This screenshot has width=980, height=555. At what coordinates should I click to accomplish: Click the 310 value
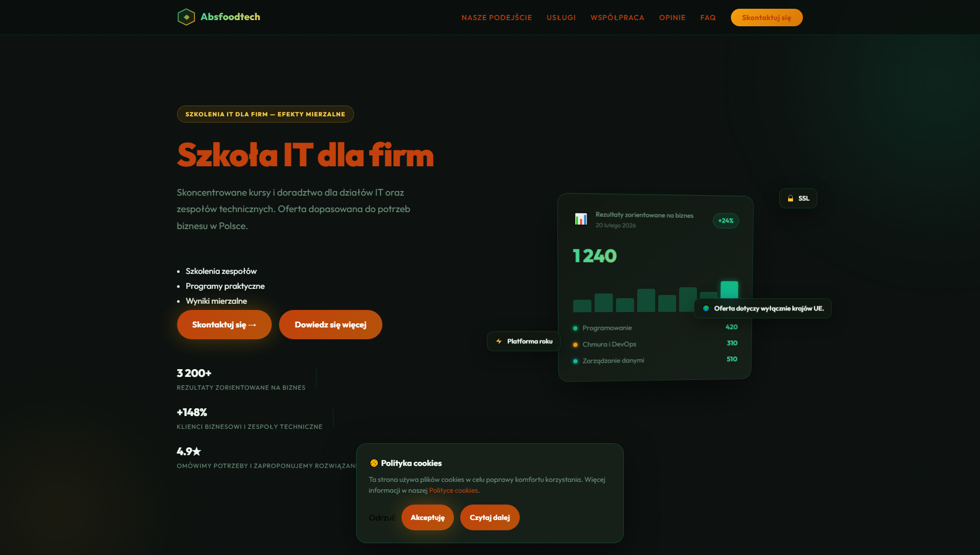732,343
